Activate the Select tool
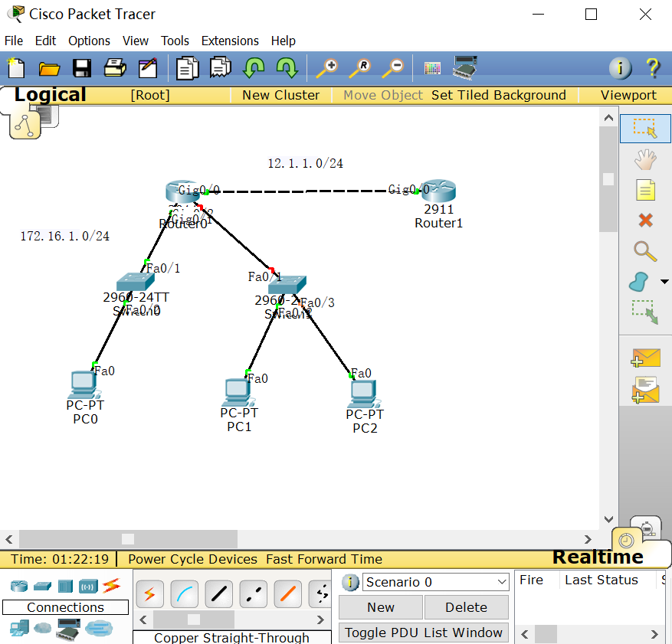Image resolution: width=672 pixels, height=644 pixels. (x=645, y=129)
